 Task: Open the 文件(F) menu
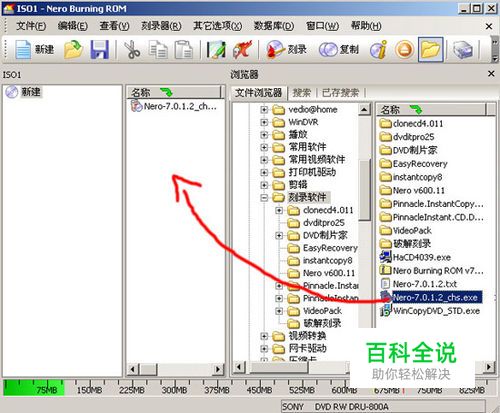point(31,26)
